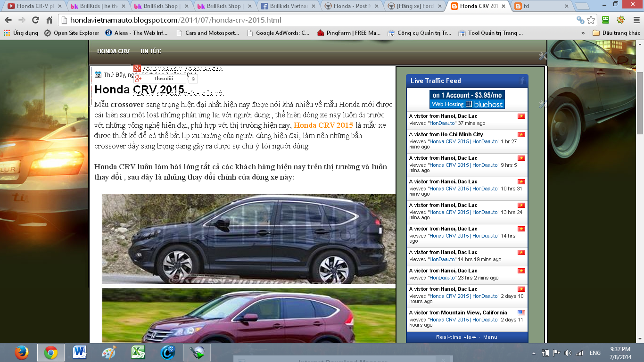The width and height of the screenshot is (644, 362).
Task: Open Google AdWords bookmark
Action: click(278, 33)
